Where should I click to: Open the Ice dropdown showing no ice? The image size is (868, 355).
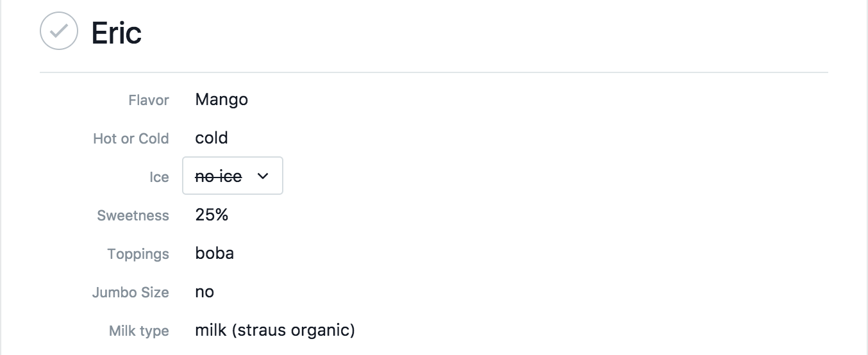[233, 176]
